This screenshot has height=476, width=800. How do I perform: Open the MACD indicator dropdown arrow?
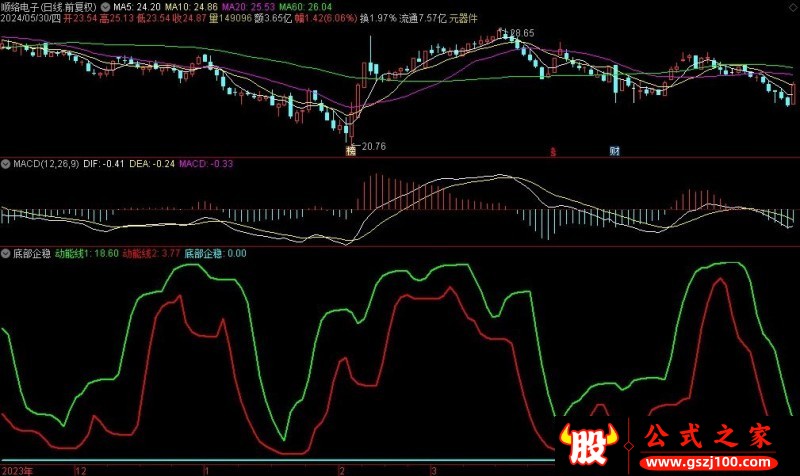tap(6, 163)
